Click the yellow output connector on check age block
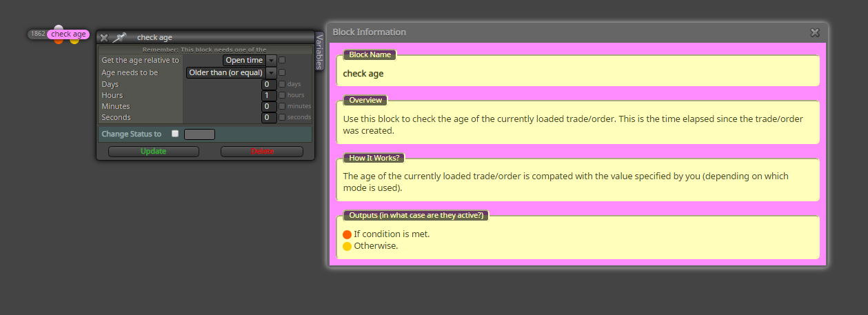Viewport: 868px width, 315px height. point(74,41)
